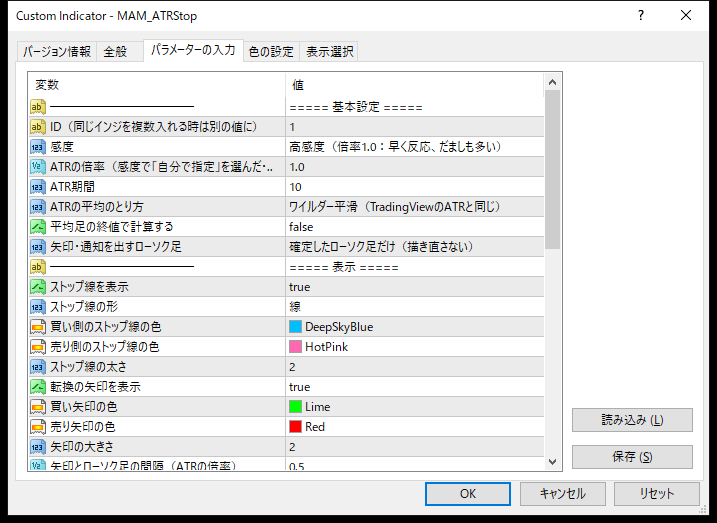Image resolution: width=717 pixels, height=523 pixels.
Task: Edit the ID value 1
Action: (x=415, y=127)
